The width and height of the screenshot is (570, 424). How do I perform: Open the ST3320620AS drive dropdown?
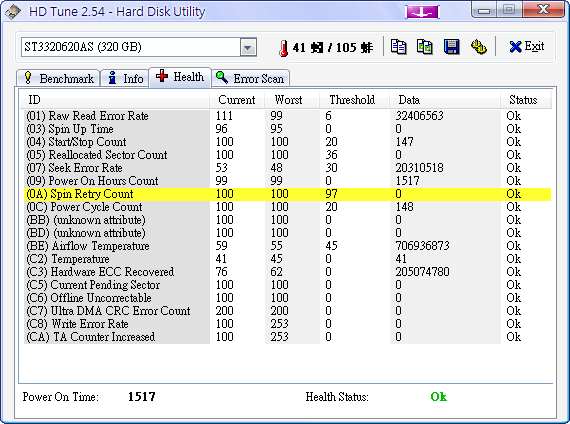coord(248,47)
